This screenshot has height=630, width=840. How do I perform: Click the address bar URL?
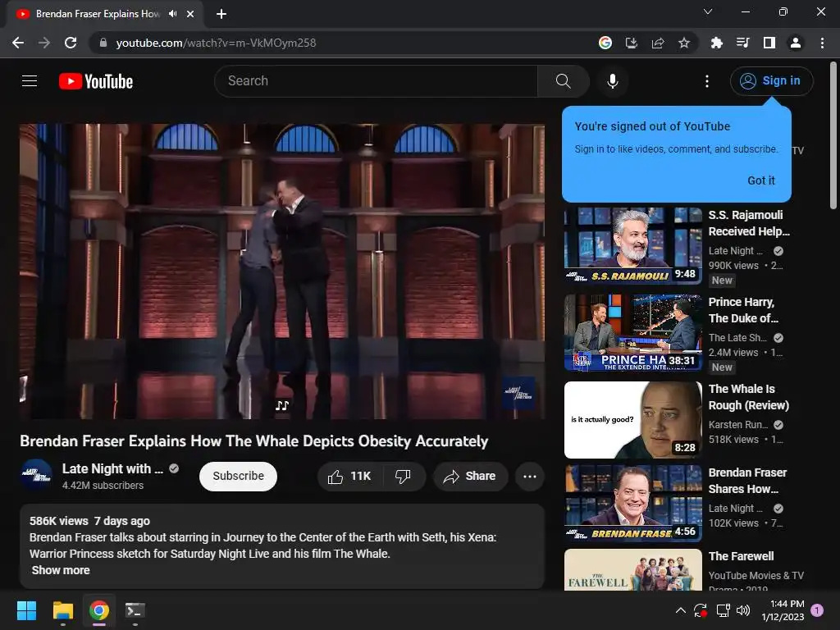click(x=216, y=43)
